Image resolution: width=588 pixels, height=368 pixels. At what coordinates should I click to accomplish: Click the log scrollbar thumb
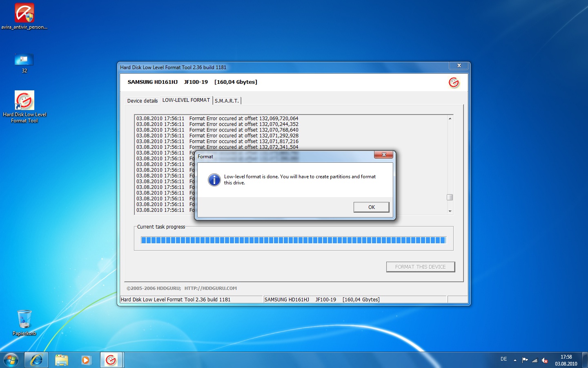(450, 197)
